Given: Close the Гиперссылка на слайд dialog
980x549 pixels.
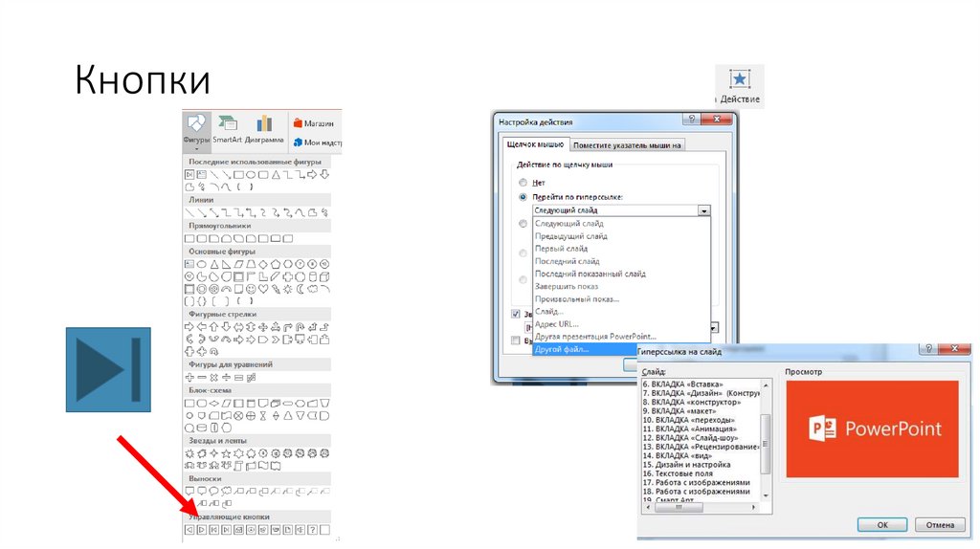Looking at the screenshot, I should click(954, 348).
